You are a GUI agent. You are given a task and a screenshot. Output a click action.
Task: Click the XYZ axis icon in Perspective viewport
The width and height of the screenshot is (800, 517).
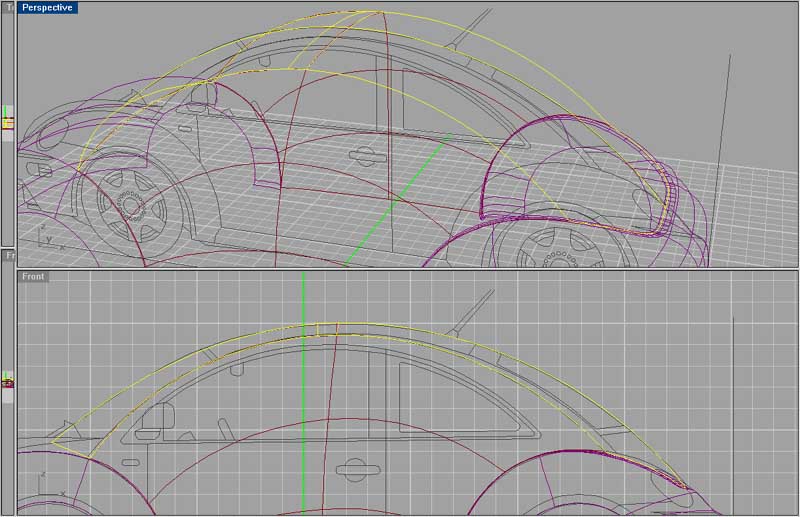[x=50, y=237]
